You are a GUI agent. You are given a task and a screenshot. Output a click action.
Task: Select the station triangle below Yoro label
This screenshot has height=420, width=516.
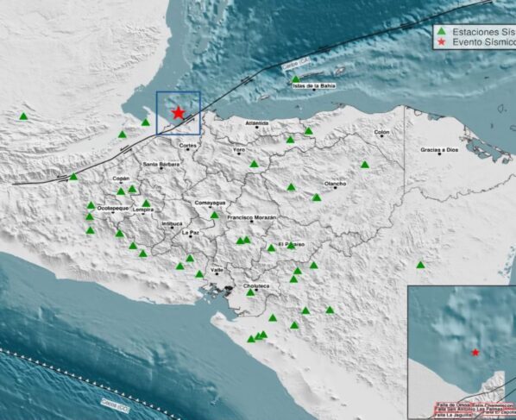pos(254,164)
